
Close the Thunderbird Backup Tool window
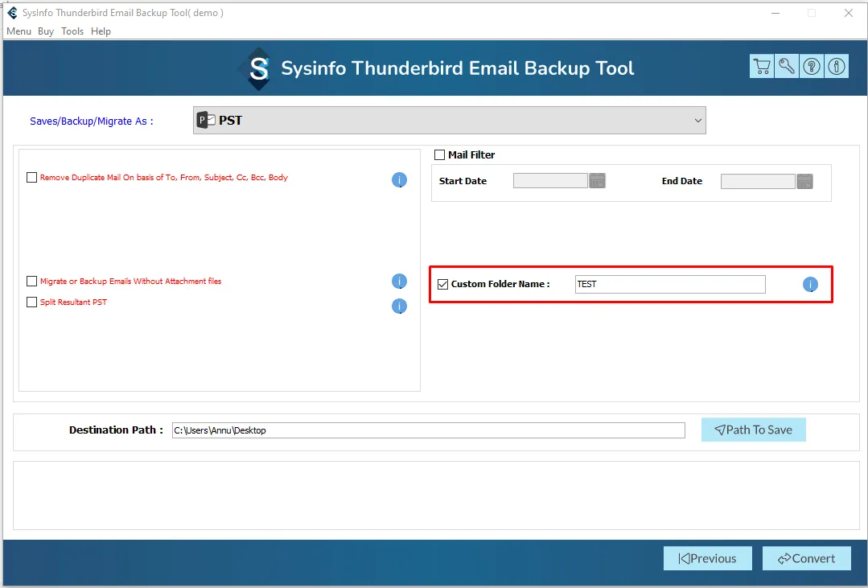[x=849, y=13]
